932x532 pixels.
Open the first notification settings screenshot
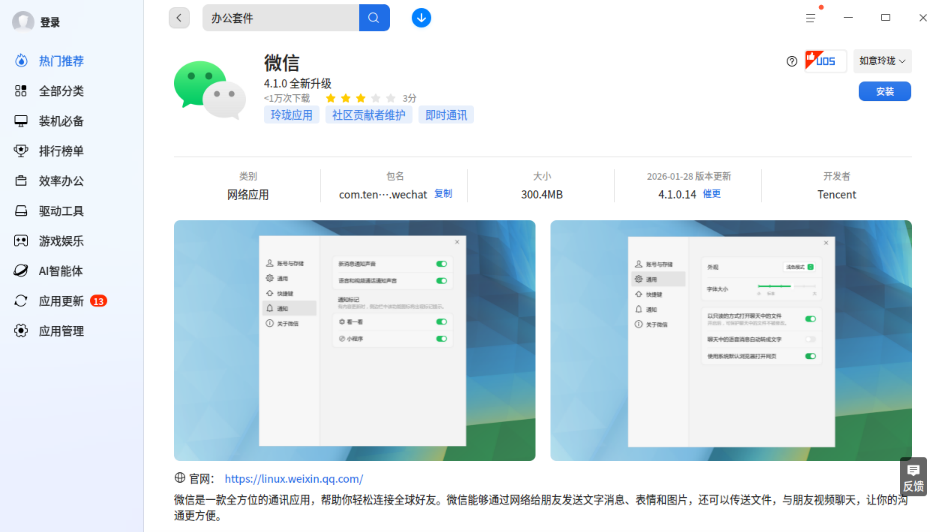point(354,340)
